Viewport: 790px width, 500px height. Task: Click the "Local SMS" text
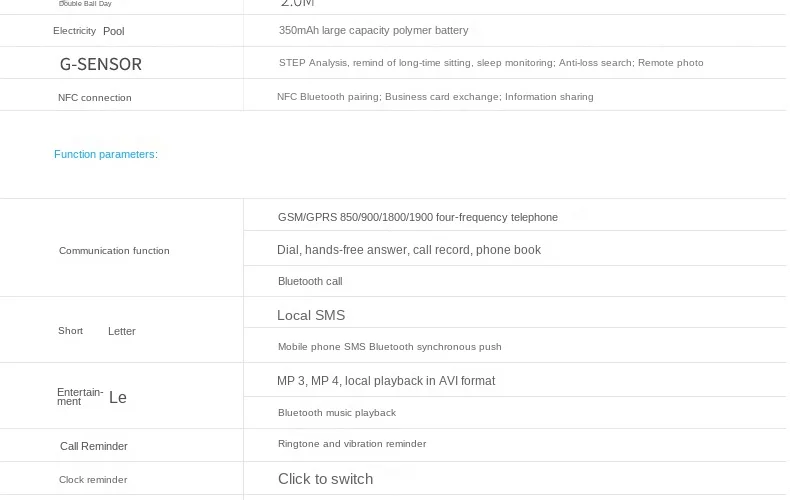(311, 315)
